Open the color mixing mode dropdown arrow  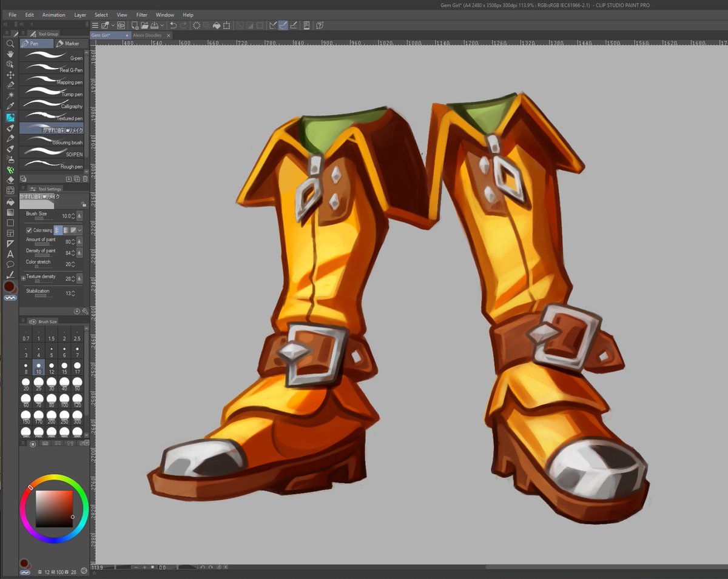(x=79, y=230)
